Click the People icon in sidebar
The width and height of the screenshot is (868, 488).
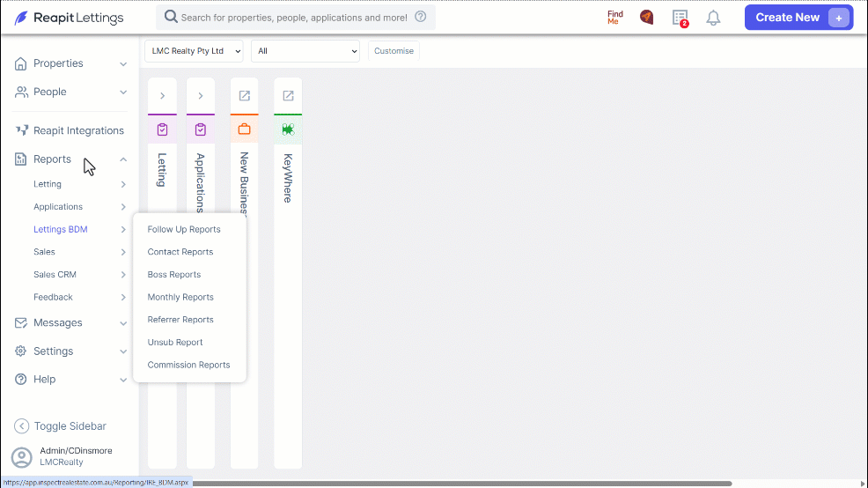coord(21,92)
